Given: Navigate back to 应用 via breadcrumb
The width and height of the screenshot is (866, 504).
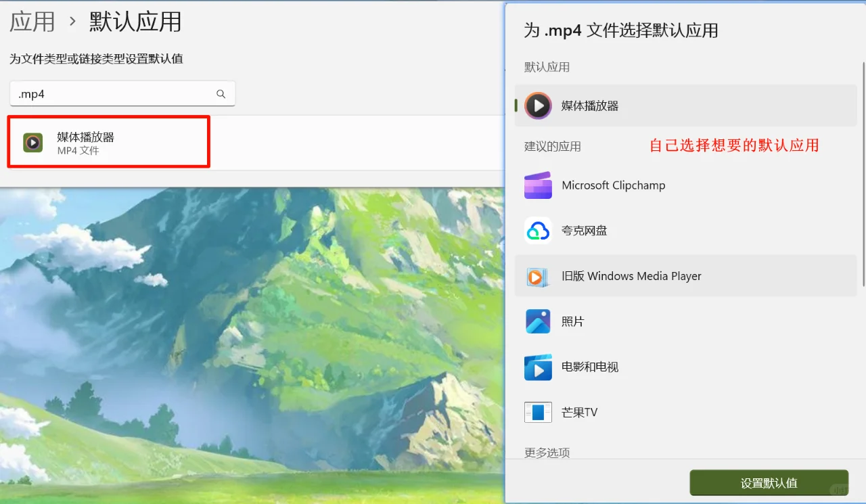Looking at the screenshot, I should pyautogui.click(x=32, y=22).
